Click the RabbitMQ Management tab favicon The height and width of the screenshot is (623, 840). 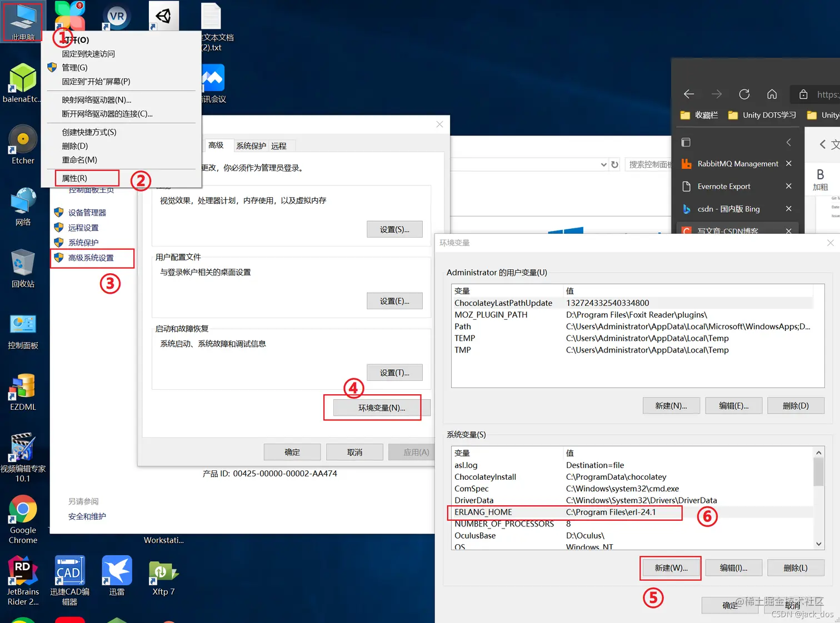click(x=687, y=164)
